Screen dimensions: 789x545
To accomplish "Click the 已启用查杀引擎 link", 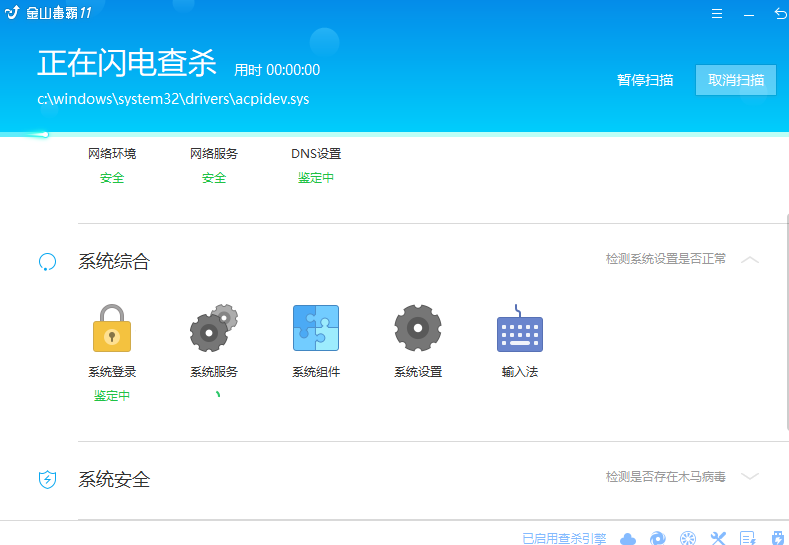I will click(564, 538).
